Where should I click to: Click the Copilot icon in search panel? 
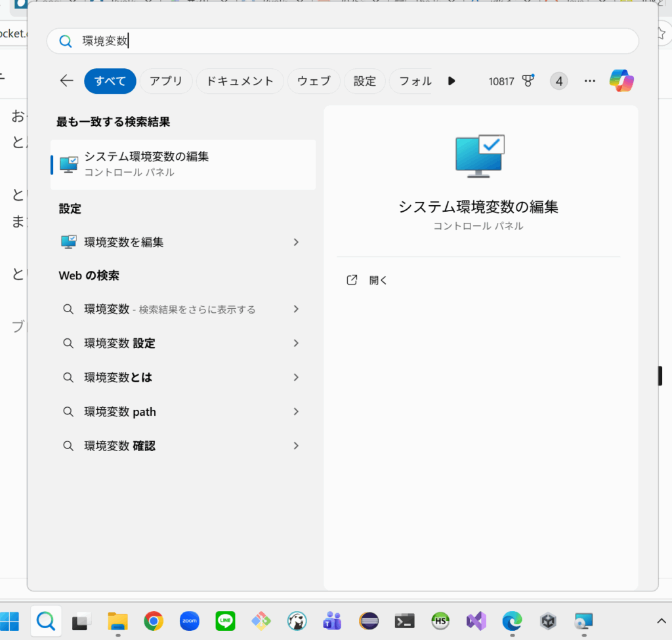point(621,81)
